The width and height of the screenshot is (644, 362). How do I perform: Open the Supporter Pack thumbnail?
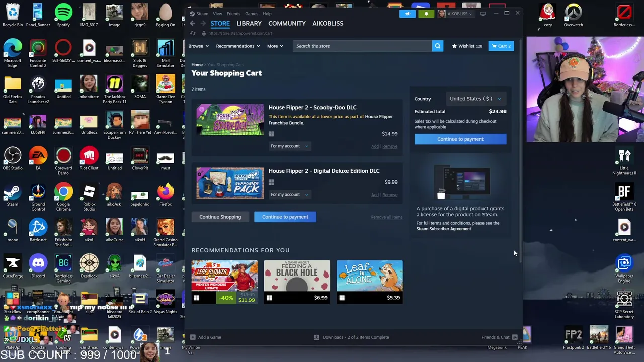(230, 183)
